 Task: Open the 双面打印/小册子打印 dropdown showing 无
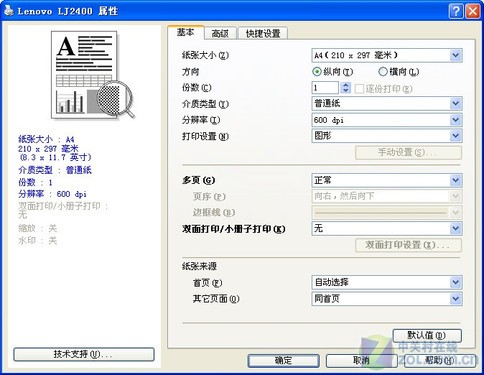pyautogui.click(x=387, y=229)
